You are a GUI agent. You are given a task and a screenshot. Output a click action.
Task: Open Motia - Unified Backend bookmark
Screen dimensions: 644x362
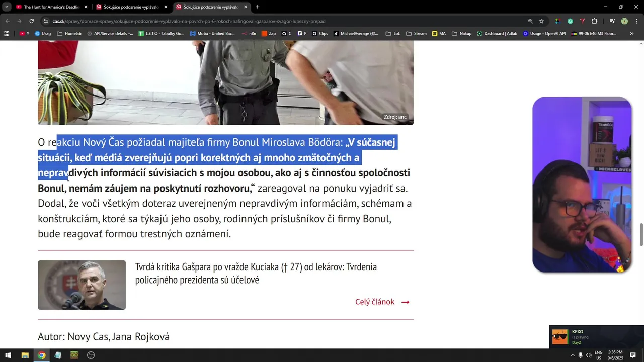tap(212, 34)
